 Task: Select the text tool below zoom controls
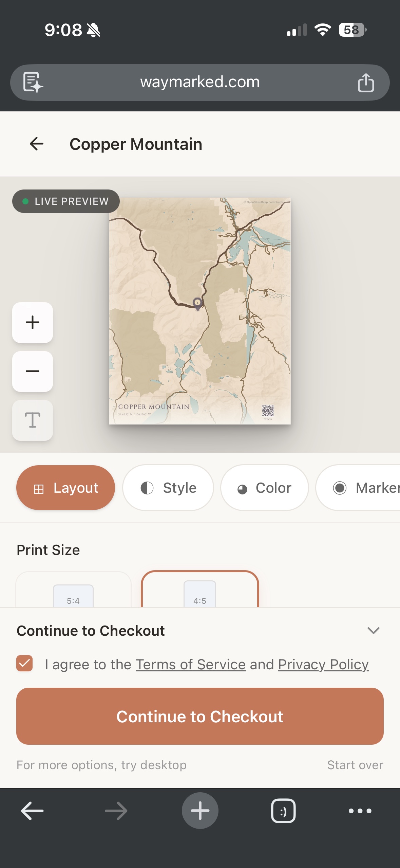[x=32, y=420]
